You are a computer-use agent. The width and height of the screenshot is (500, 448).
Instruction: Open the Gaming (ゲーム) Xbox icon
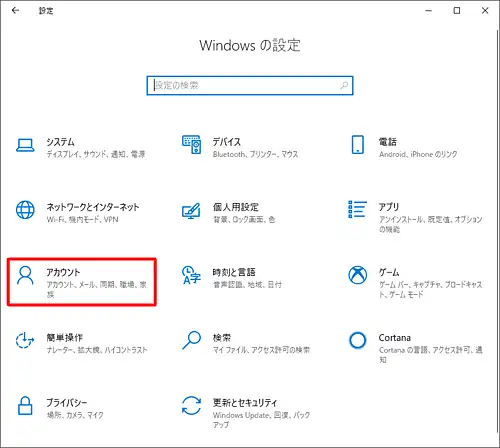point(358,275)
